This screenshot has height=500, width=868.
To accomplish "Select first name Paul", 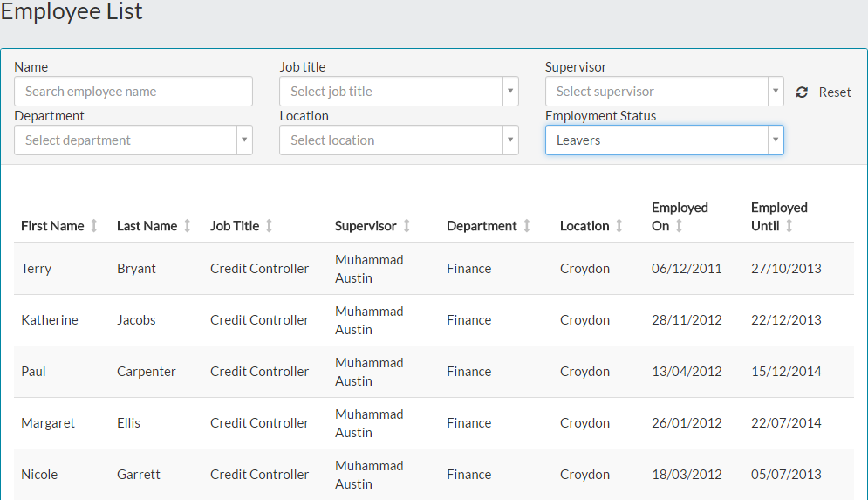I will [x=33, y=372].
